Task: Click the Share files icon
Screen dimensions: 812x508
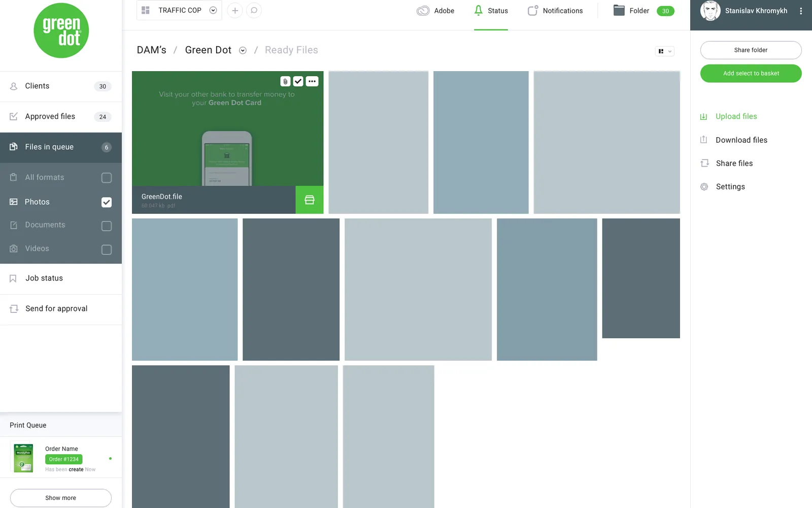Action: (x=704, y=163)
